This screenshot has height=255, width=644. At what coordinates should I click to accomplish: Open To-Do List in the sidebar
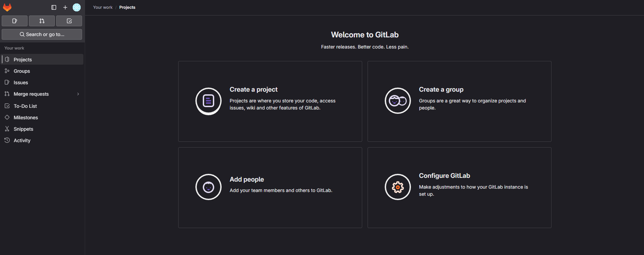point(42,106)
